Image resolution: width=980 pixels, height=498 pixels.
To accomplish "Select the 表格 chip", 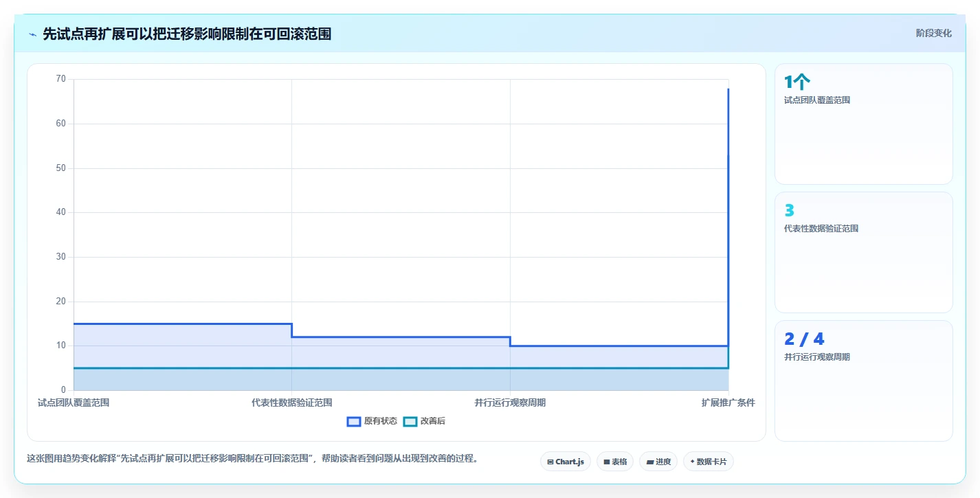I will (614, 462).
